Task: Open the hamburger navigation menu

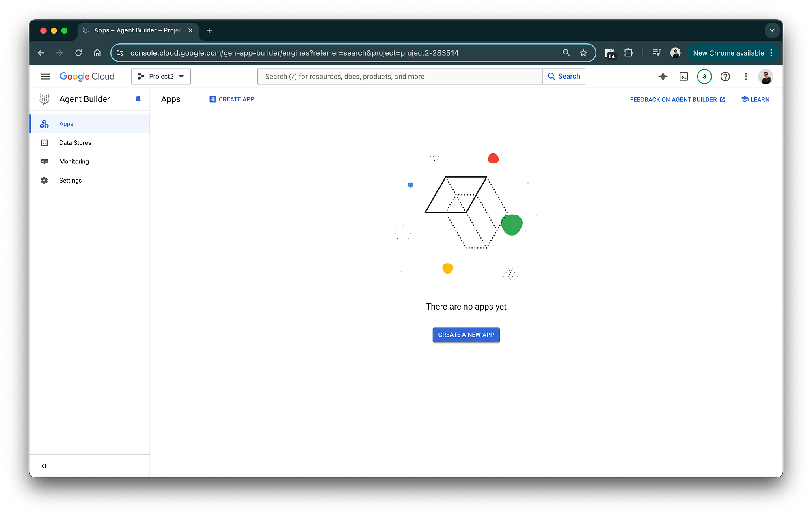Action: click(x=45, y=76)
